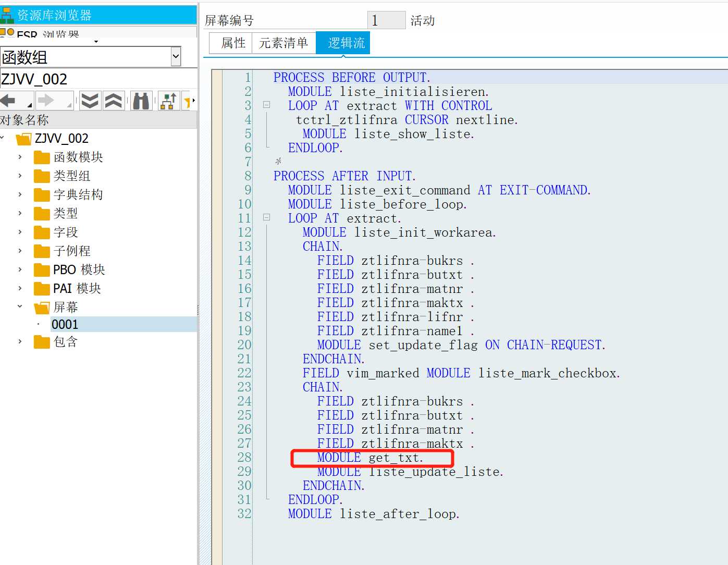Click the 类型组 folder icon
The height and width of the screenshot is (565, 728).
click(42, 176)
